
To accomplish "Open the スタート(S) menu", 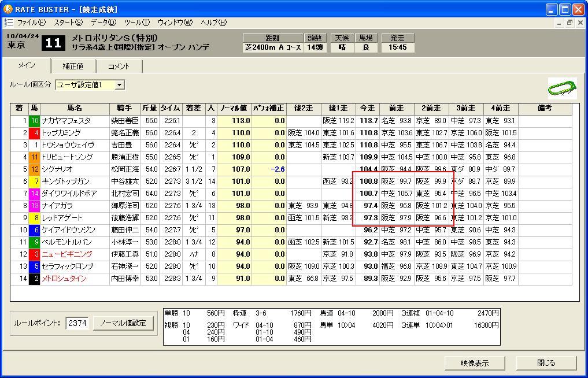I will pos(68,23).
